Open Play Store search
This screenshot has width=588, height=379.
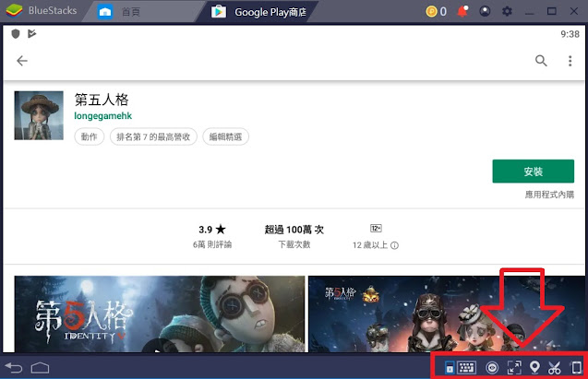tap(541, 61)
